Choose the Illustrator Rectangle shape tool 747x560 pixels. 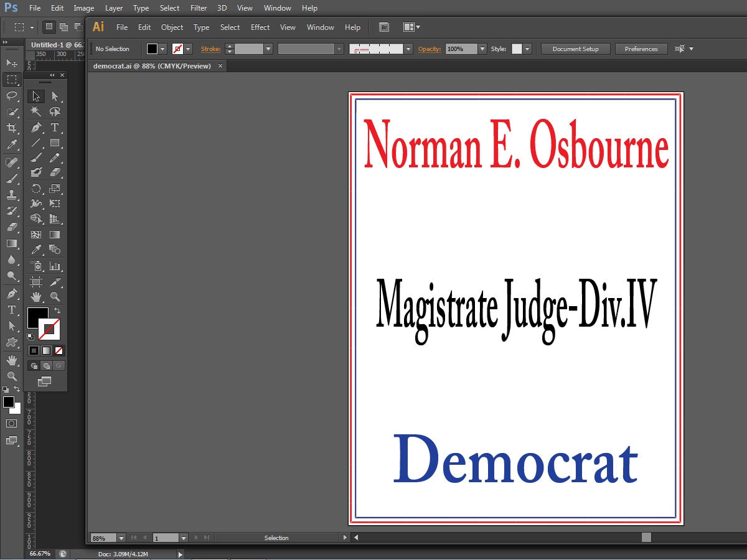(55, 143)
